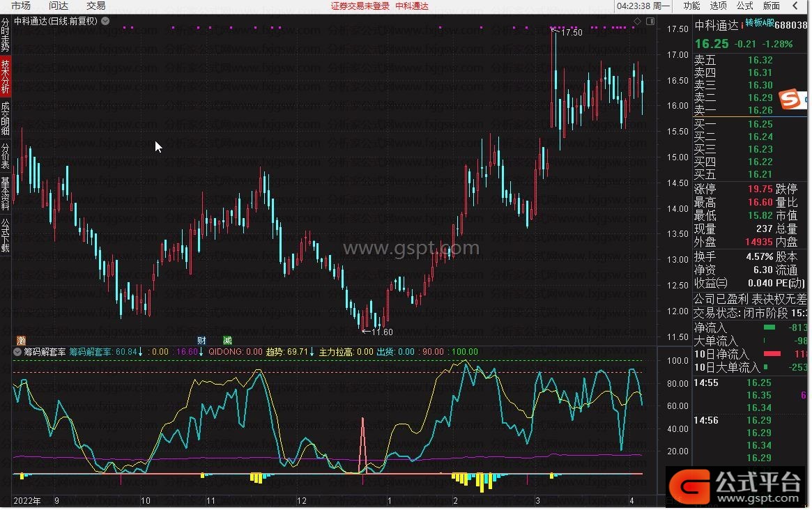
Task: Click the 买五 price 16.21
Action: click(x=760, y=174)
